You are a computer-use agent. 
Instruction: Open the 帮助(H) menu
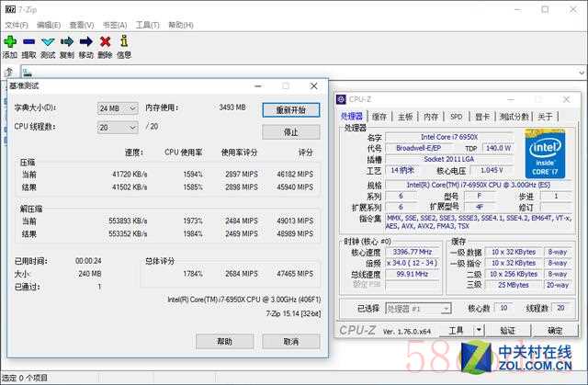point(181,25)
